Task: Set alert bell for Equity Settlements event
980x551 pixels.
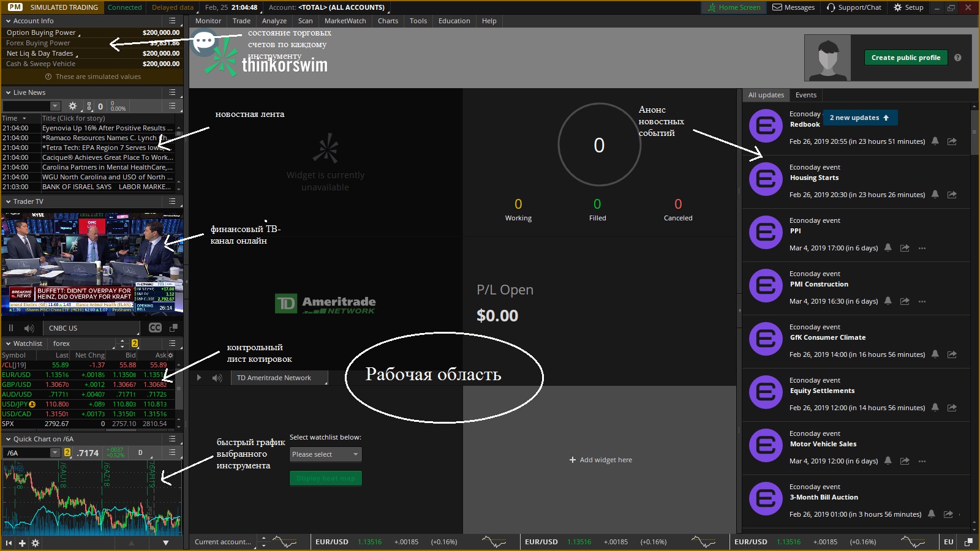Action: [x=935, y=408]
